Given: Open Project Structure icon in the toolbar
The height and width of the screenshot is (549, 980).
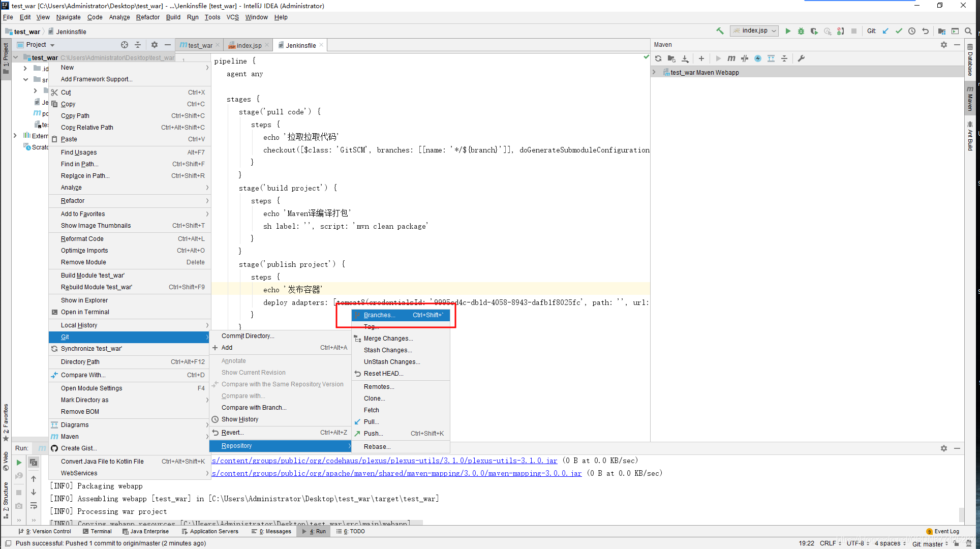Looking at the screenshot, I should click(942, 31).
